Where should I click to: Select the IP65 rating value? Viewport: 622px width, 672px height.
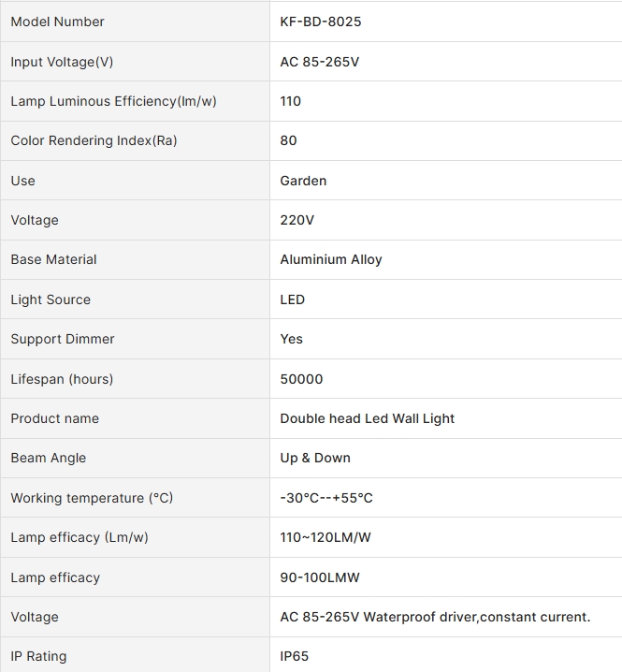[x=295, y=656]
